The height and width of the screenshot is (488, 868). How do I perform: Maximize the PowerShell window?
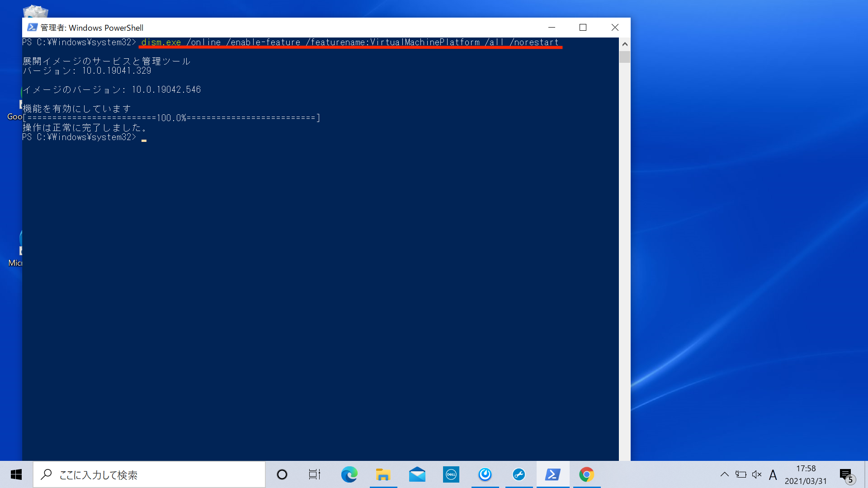[x=583, y=28]
